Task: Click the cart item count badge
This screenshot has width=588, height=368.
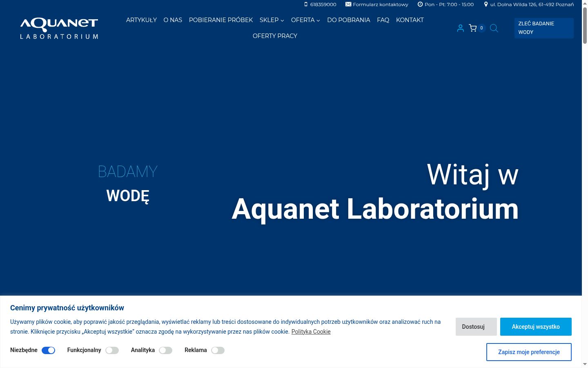Action: (481, 28)
